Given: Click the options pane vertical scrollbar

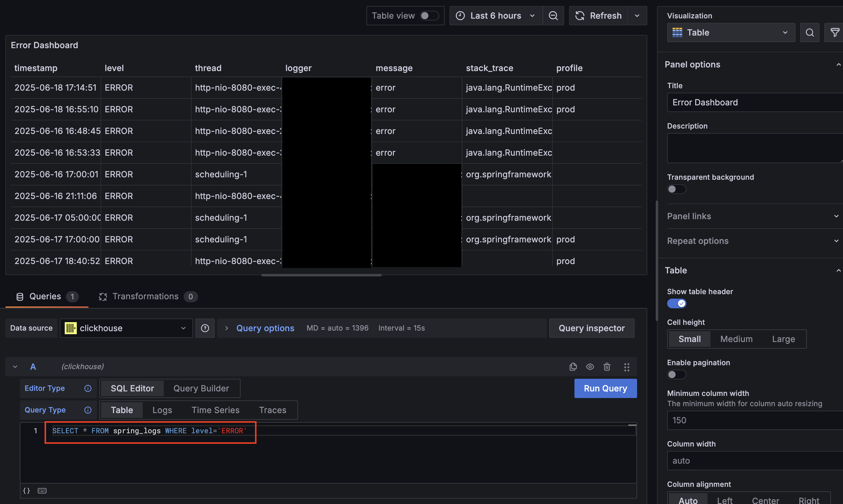Looking at the screenshot, I should tap(657, 261).
